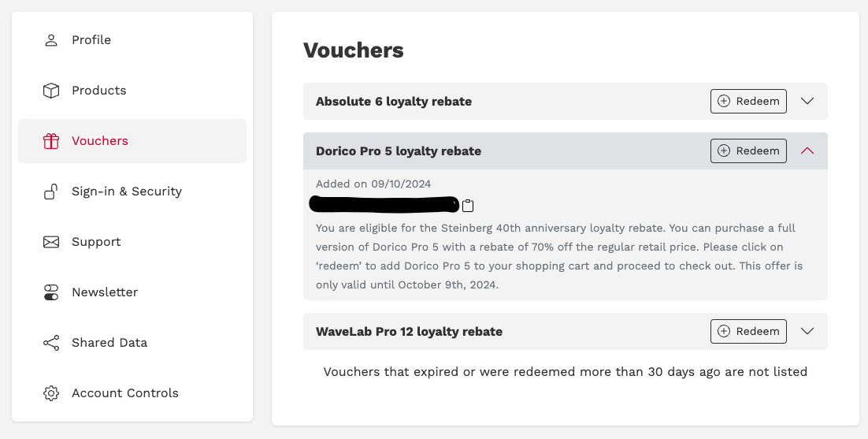Click the Profile person icon
The image size is (868, 439).
pyautogui.click(x=51, y=40)
